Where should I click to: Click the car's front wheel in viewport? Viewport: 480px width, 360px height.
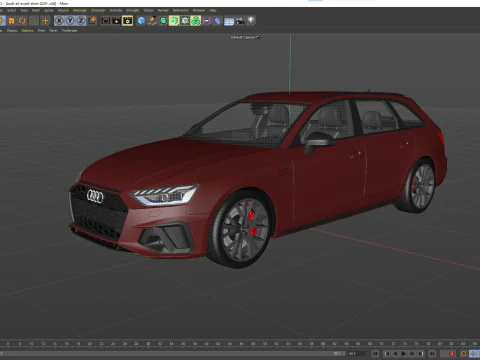tap(241, 230)
